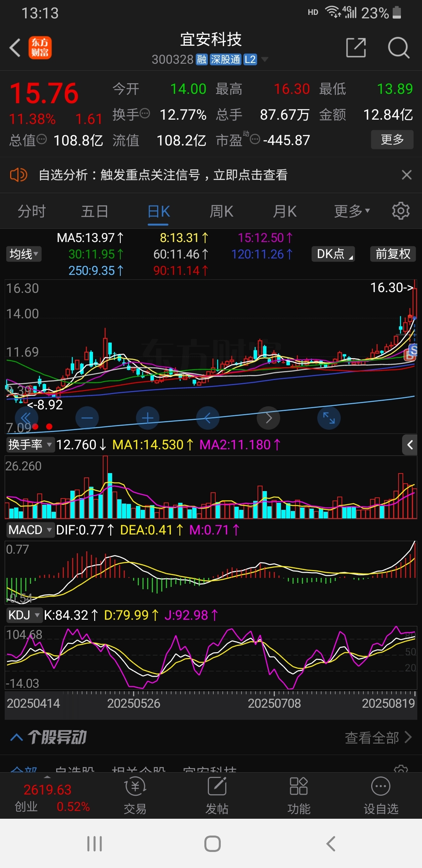Viewport: 422px width, 868px height.
Task: Tap the current price 15.76
Action: [44, 93]
